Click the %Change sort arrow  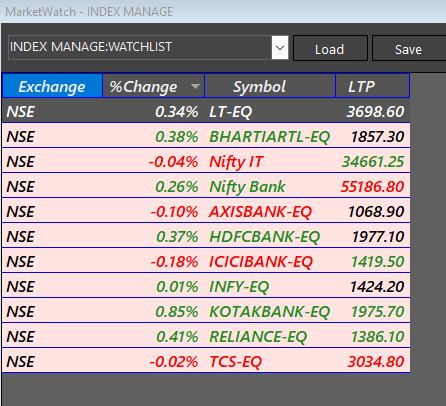[x=195, y=87]
